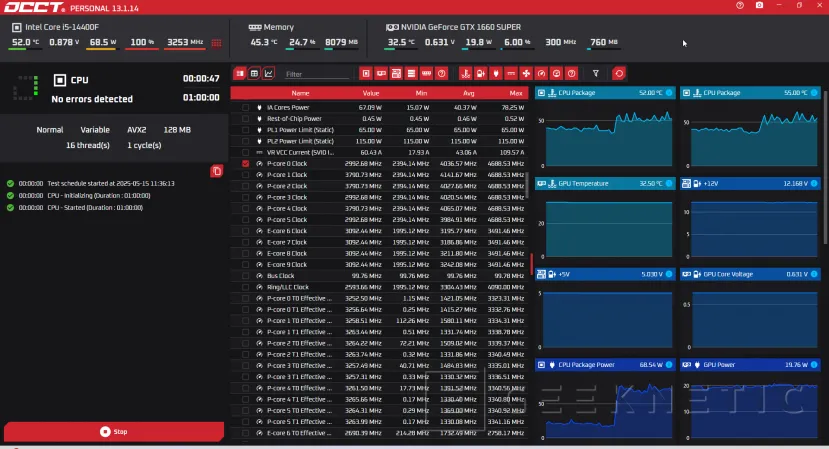The image size is (829, 449).
Task: Open the GPU Temperature graph header
Action: pyautogui.click(x=605, y=184)
